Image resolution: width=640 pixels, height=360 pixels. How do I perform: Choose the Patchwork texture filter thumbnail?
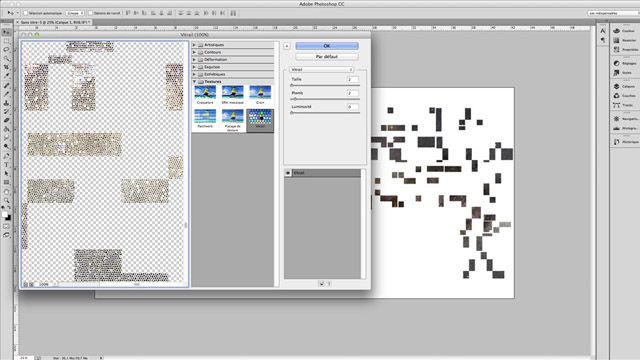click(205, 119)
